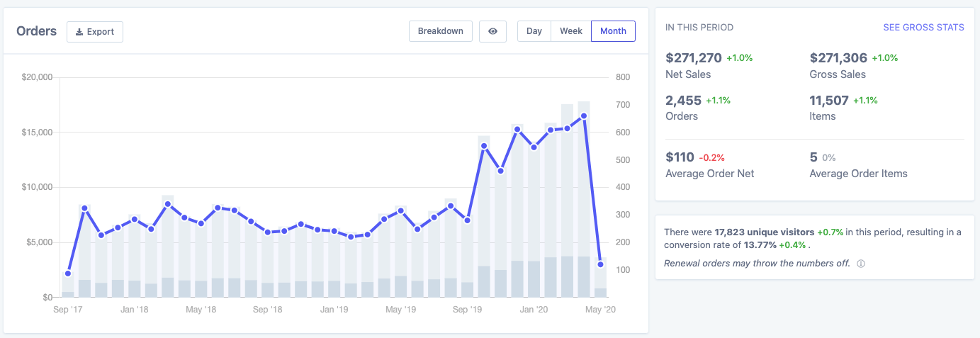Click the 13.77% conversion rate text

point(758,245)
